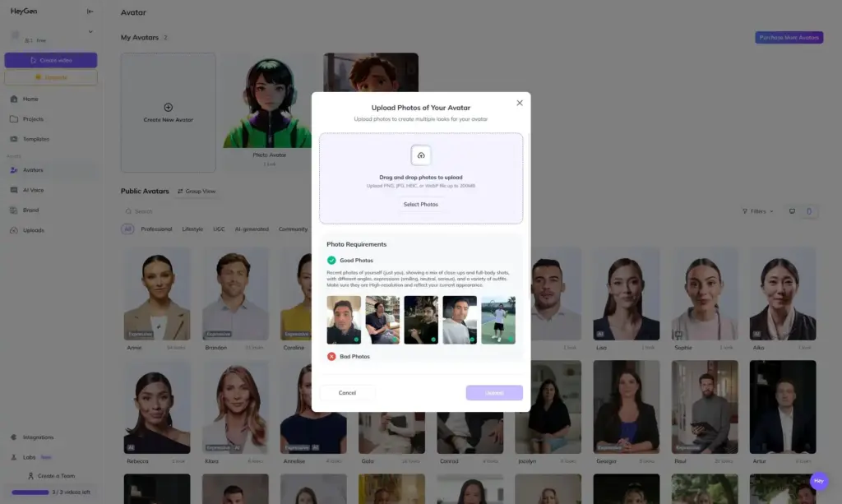Select the Rebecca avatar thumbnail
842x504 pixels.
(x=157, y=407)
